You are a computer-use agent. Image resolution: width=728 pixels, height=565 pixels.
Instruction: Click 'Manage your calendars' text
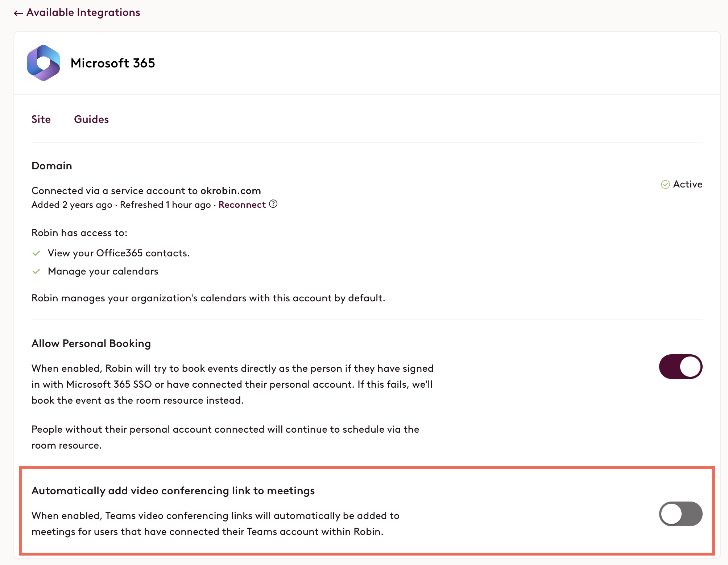coord(103,271)
